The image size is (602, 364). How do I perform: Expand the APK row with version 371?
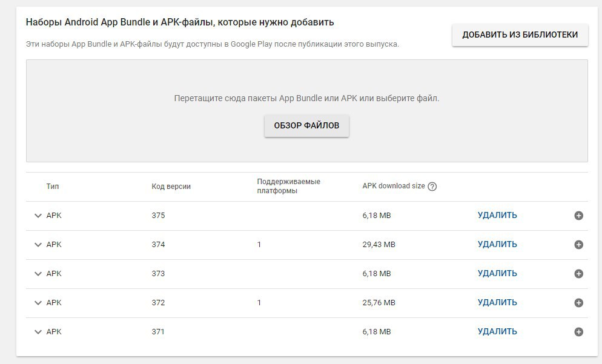(38, 332)
